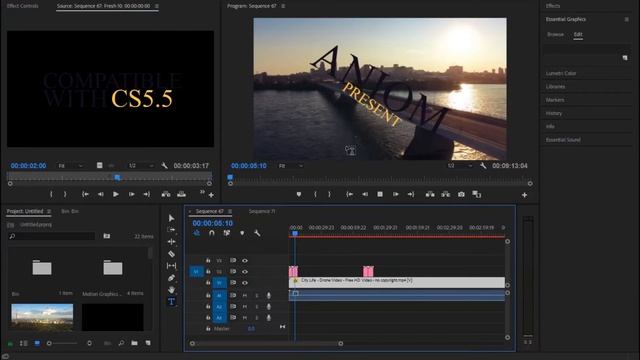The height and width of the screenshot is (360, 640).
Task: Select the Hand tool
Action: click(x=171, y=290)
